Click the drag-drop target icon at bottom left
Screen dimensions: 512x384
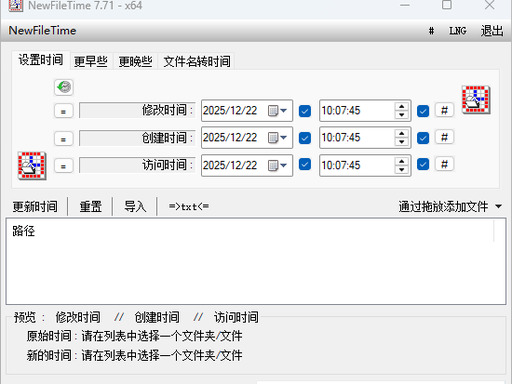32,166
